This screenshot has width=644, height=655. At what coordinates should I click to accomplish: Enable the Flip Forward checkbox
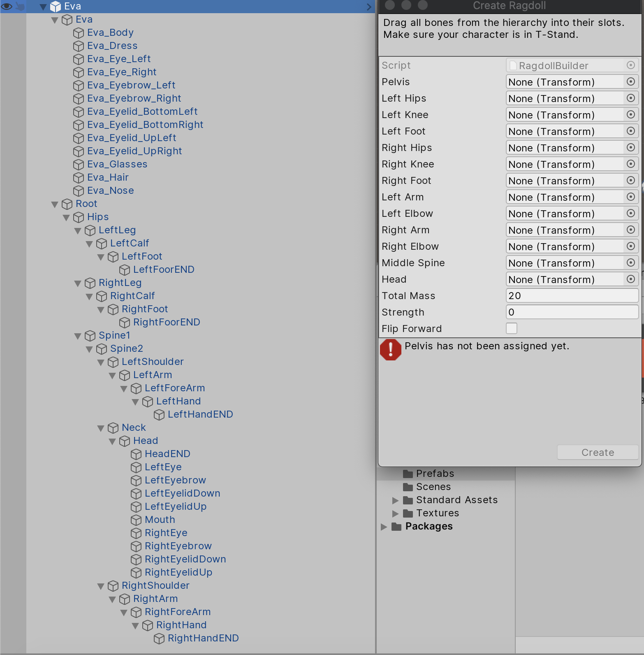coord(512,328)
